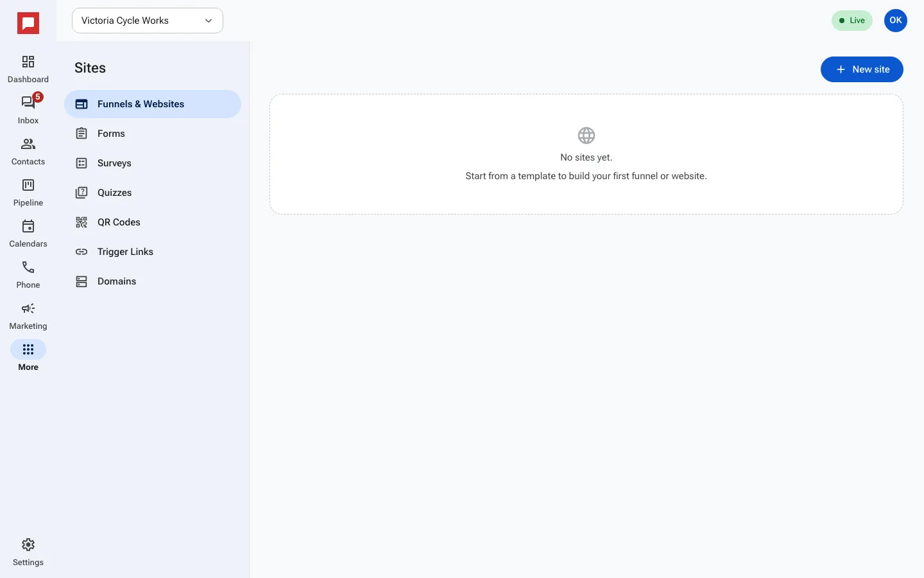The width and height of the screenshot is (924, 578).
Task: Open the QR Codes label
Action: 119,222
